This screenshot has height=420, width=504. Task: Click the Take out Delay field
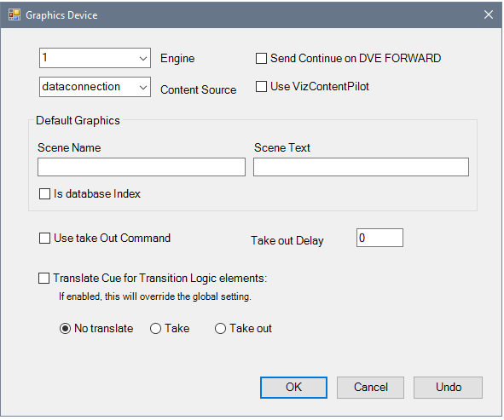(x=379, y=238)
